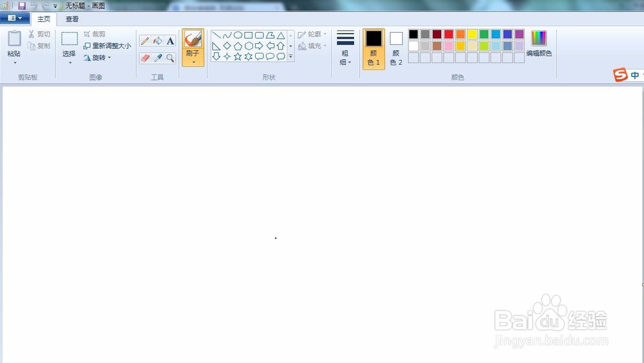
Task: Expand the Brush (刷子) dropdown arrow
Action: coord(193,62)
